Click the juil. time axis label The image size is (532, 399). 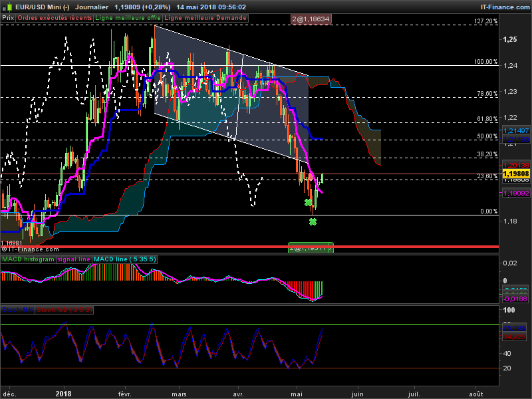(x=414, y=394)
